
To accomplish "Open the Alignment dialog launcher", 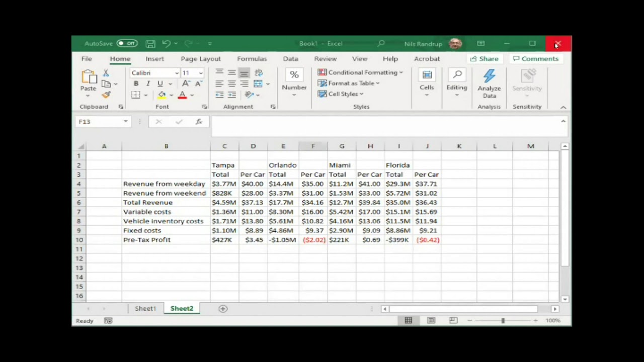I will click(273, 107).
